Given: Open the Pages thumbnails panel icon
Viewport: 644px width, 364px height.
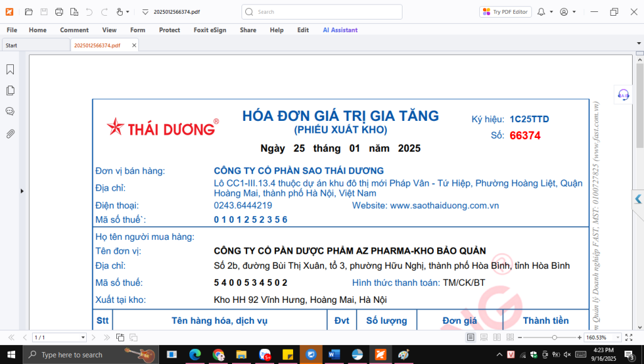Looking at the screenshot, I should click(x=10, y=91).
